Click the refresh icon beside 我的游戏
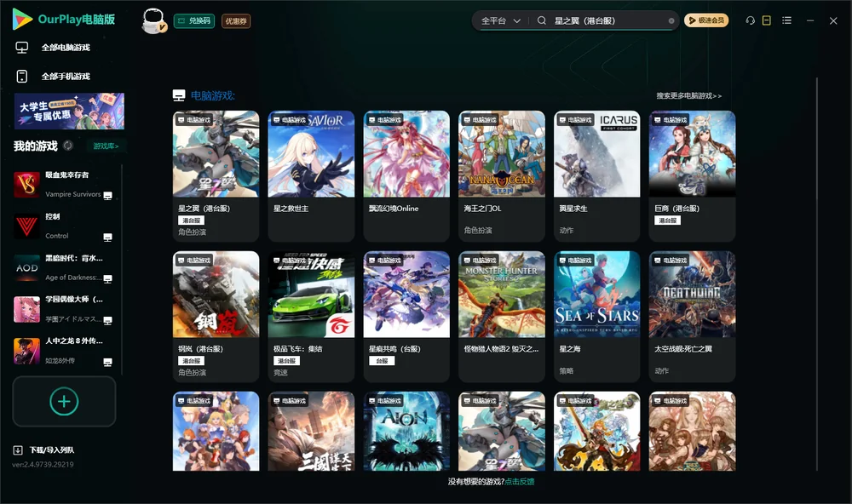Viewport: 852px width, 504px height. point(68,146)
